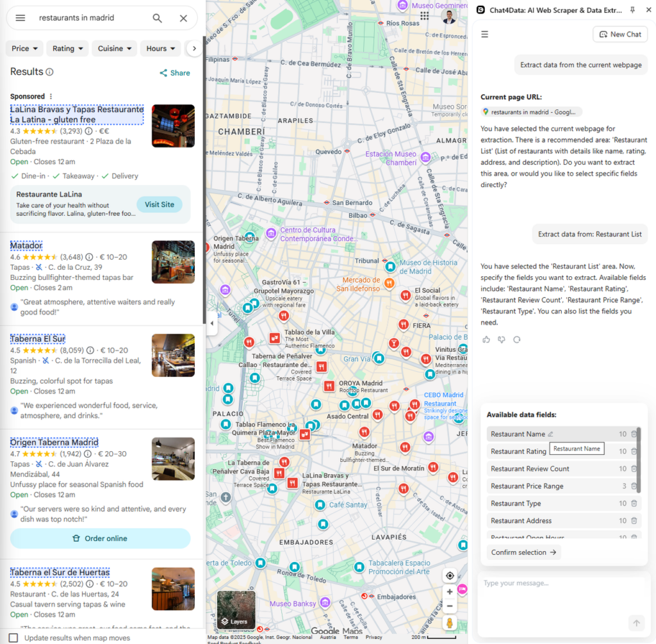Open the Layers map thumbnail
The height and width of the screenshot is (644, 656).
[236, 609]
